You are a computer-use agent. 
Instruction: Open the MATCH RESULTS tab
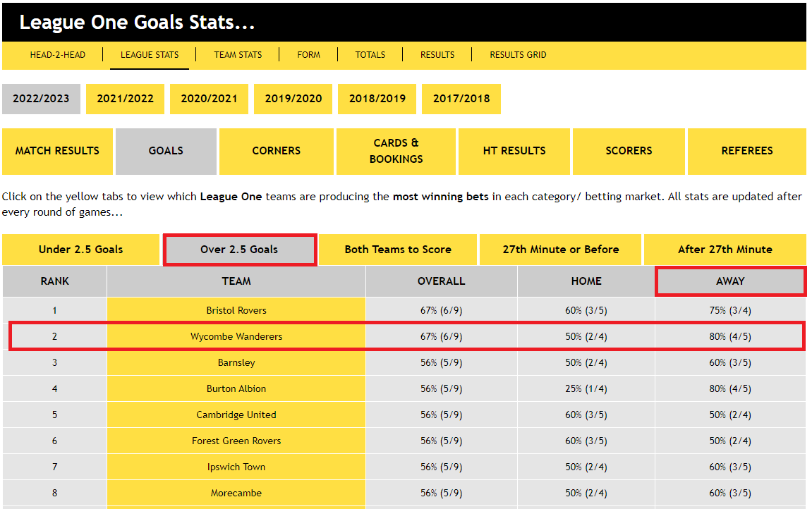pos(57,151)
